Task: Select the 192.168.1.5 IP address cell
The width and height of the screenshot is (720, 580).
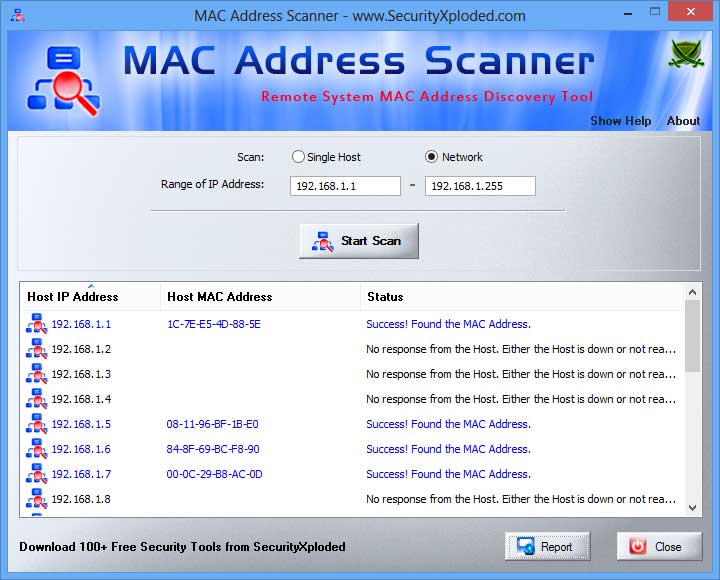Action: click(81, 424)
